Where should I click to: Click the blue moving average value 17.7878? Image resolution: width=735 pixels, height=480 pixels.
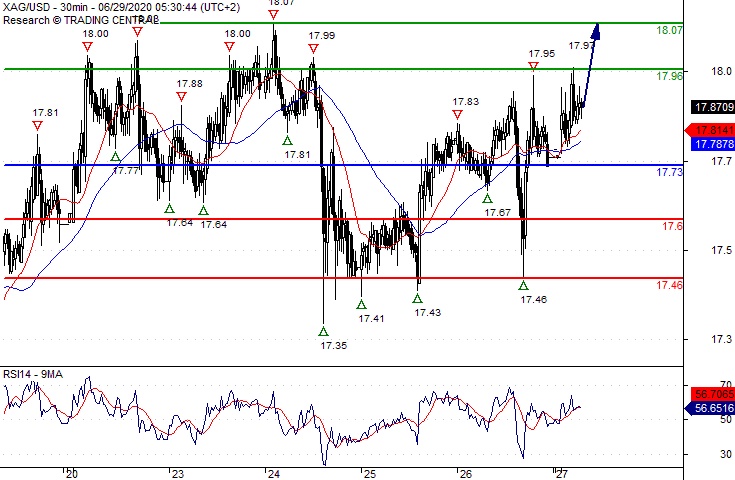(x=712, y=143)
